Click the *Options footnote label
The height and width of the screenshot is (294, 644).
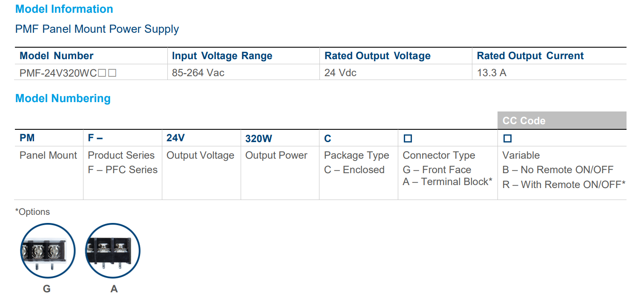point(32,212)
